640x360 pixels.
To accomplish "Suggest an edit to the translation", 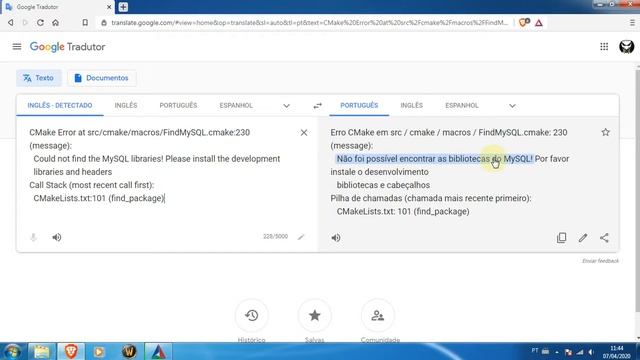I will (583, 238).
